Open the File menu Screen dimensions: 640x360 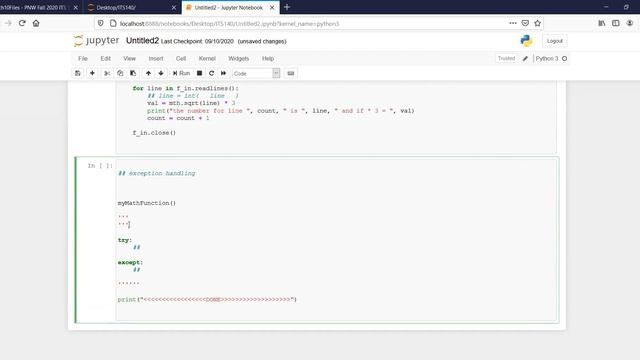(83, 58)
